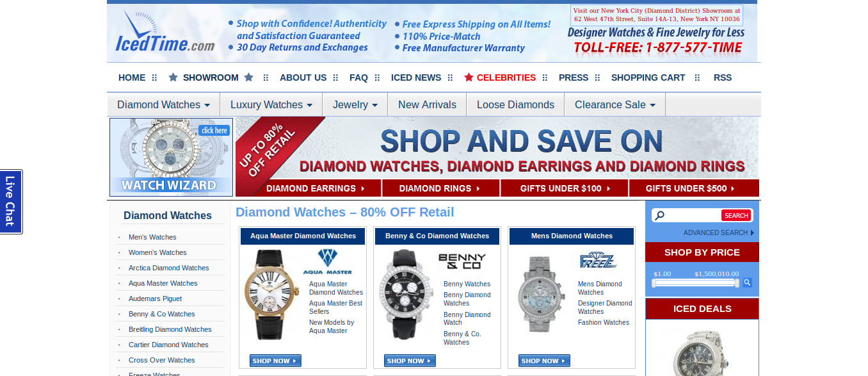Click the Aqua Master brand logo
This screenshot has height=376, width=868.
[327, 261]
